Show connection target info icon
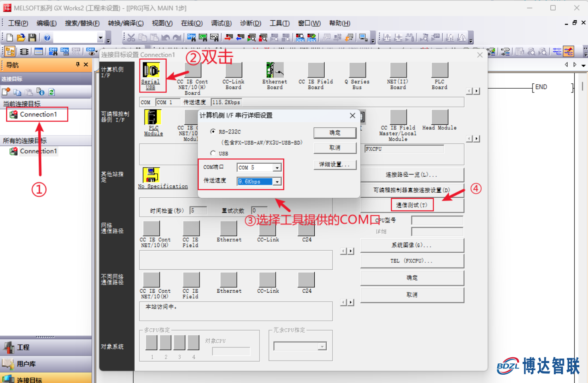588x383 pixels. [x=40, y=92]
